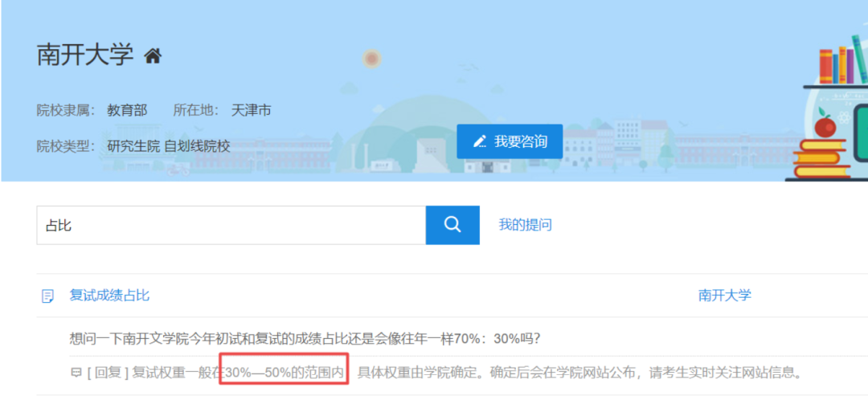Click the stacked books illustration
868x408 pixels.
tap(820, 159)
